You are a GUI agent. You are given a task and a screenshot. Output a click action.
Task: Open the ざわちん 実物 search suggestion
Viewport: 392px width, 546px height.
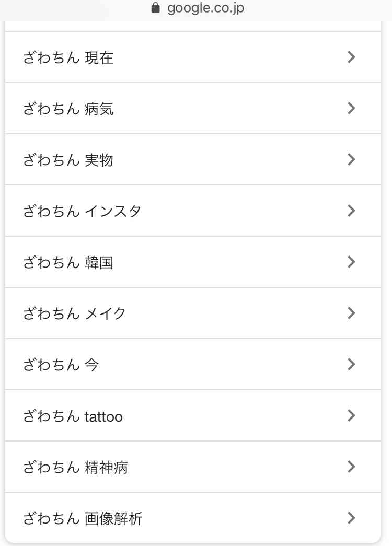(x=68, y=160)
